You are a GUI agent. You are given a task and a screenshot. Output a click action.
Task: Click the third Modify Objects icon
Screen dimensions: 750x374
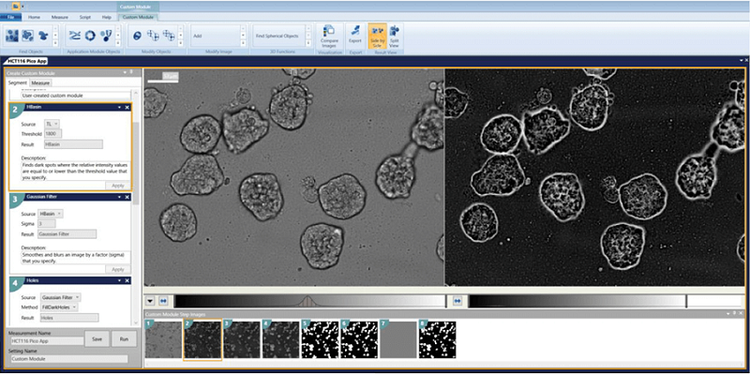point(168,35)
